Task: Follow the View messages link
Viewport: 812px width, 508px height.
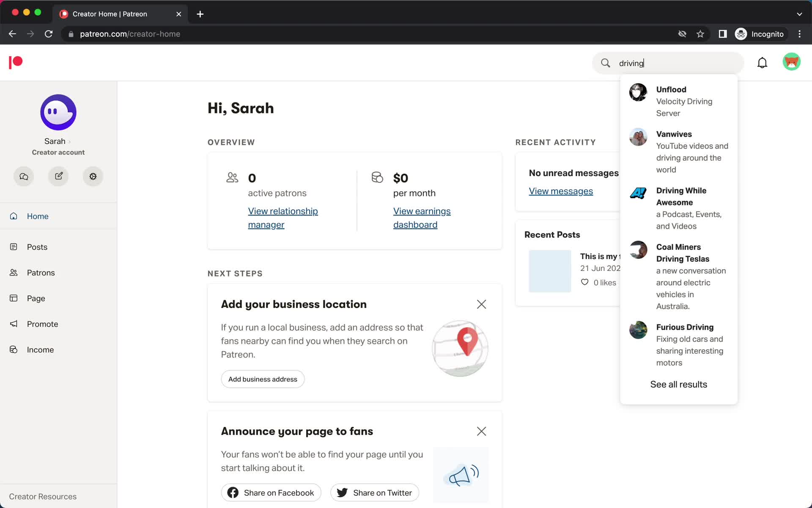Action: point(561,191)
